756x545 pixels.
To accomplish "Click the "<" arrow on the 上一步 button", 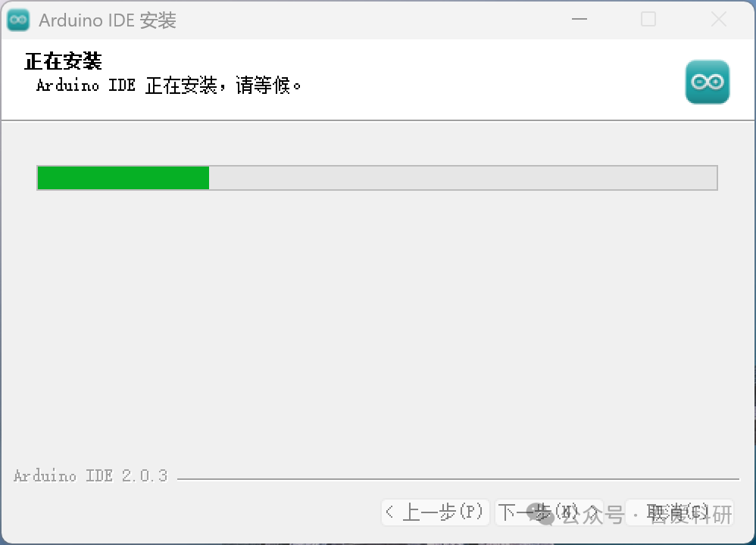I will [x=390, y=512].
